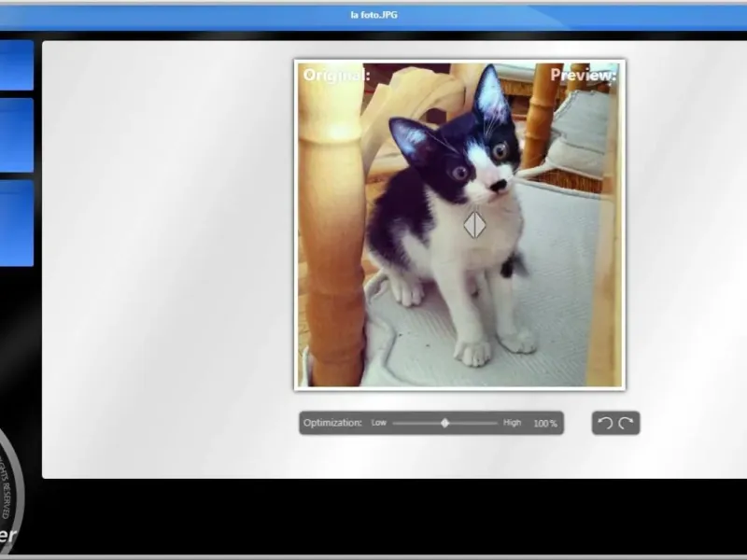
Task: Click the redo arrow icon
Action: coord(626,423)
